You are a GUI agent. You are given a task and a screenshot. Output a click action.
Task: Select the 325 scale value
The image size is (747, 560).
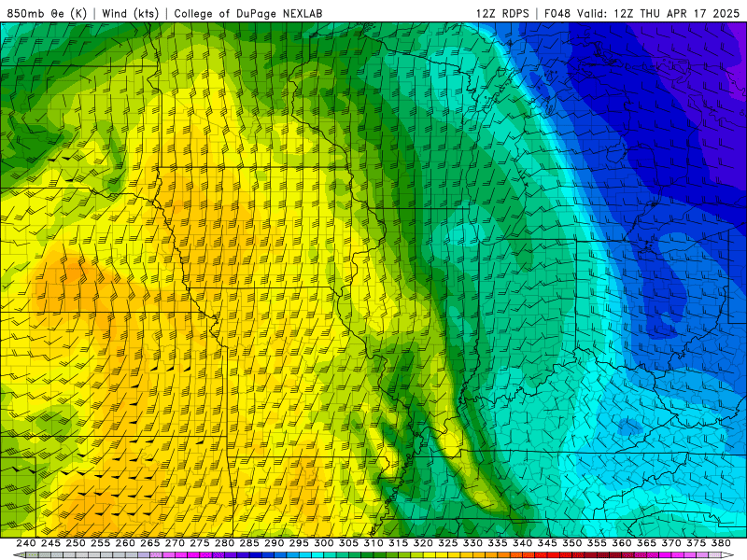coord(448,543)
